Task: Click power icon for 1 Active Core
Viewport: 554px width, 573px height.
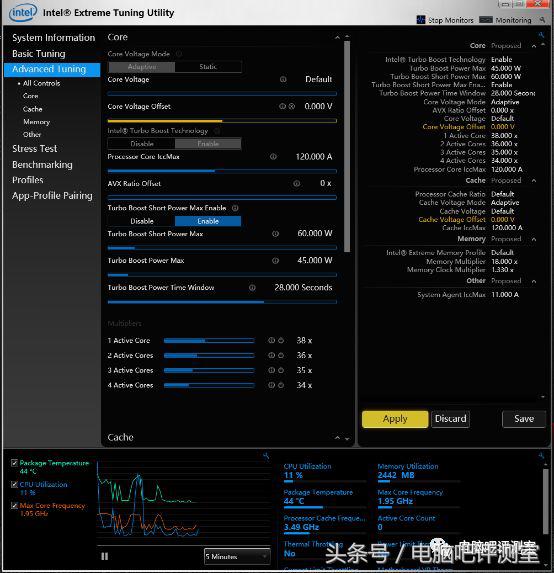Action: click(281, 341)
